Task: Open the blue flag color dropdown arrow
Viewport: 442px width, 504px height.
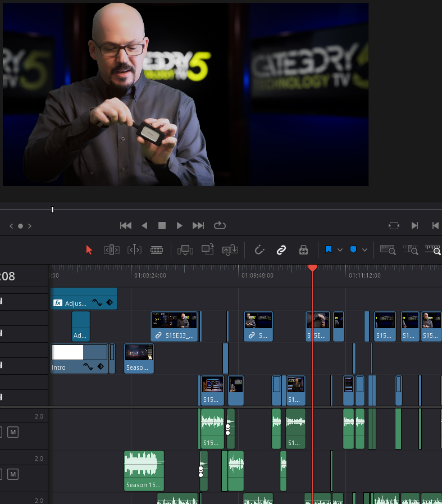Action: [340, 250]
